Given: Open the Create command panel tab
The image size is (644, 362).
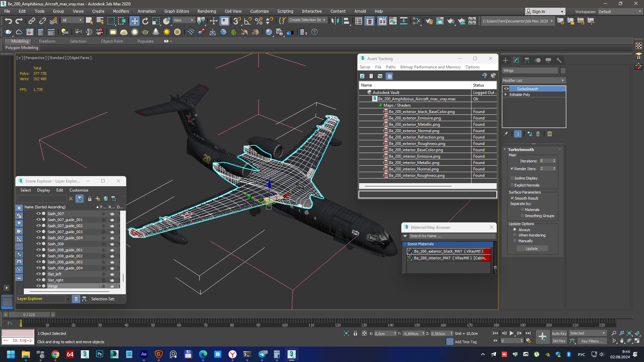Looking at the screenshot, I should (505, 60).
